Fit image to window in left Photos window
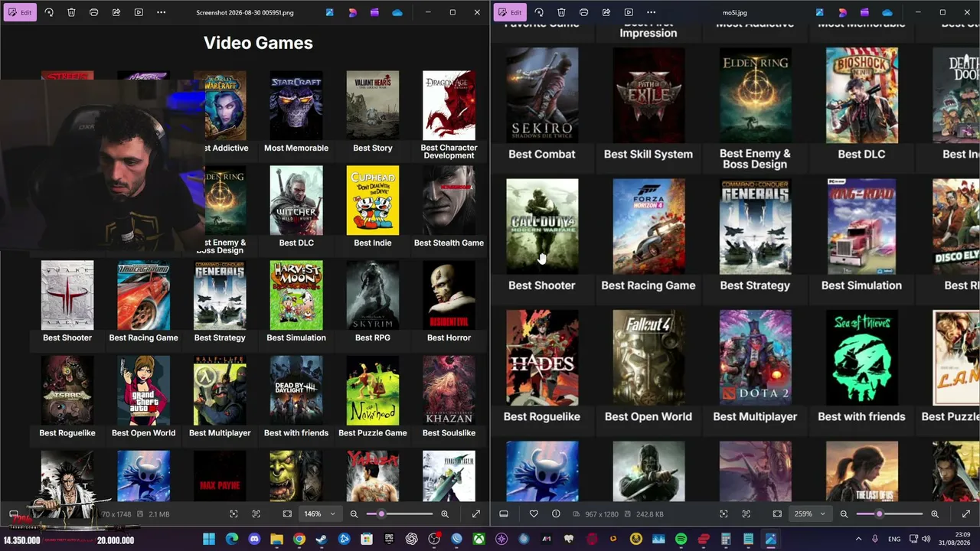The width and height of the screenshot is (980, 551). 287,514
